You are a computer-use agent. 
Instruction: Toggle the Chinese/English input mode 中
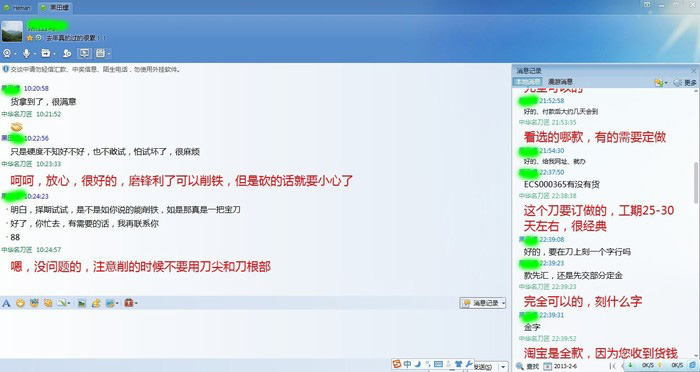point(408,364)
